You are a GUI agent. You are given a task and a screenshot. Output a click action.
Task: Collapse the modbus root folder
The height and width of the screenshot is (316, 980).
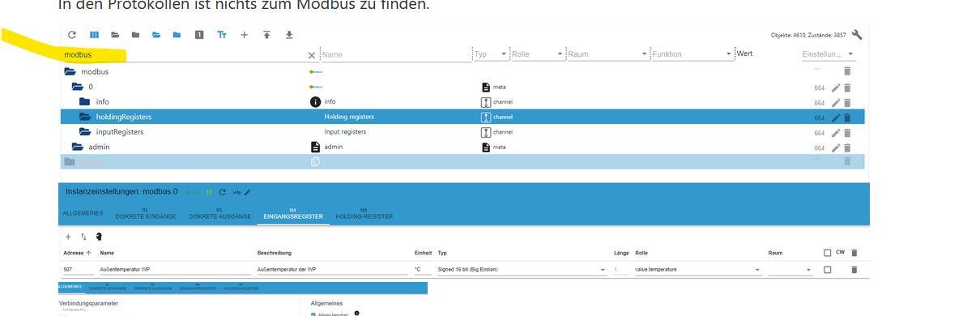point(70,71)
